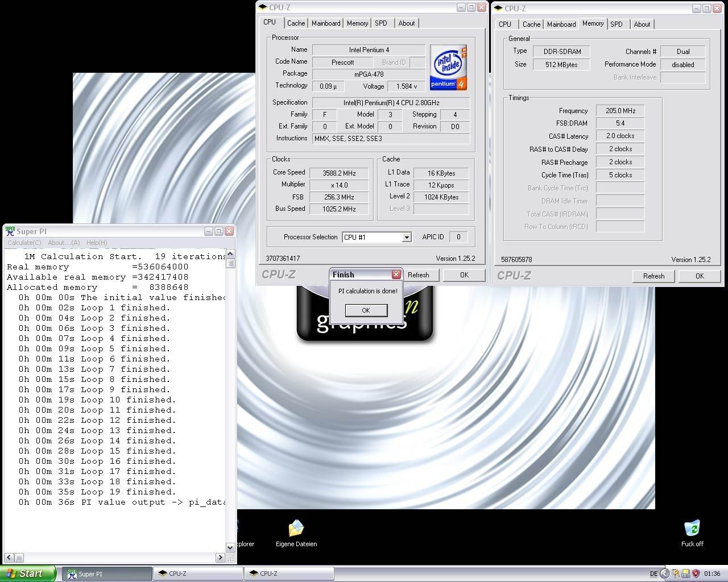Click the active Memory tab in the memory window
Viewport: 728px width, 582px height.
click(593, 23)
